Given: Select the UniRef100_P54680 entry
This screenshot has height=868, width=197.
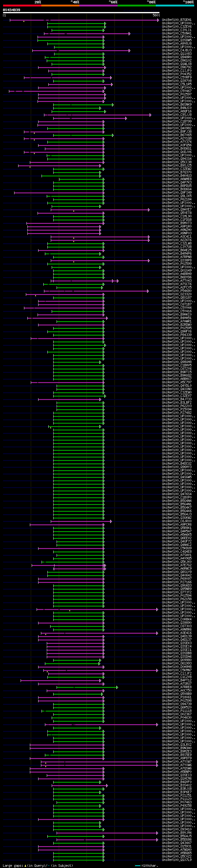Looking at the screenshot, I should tap(176, 291).
